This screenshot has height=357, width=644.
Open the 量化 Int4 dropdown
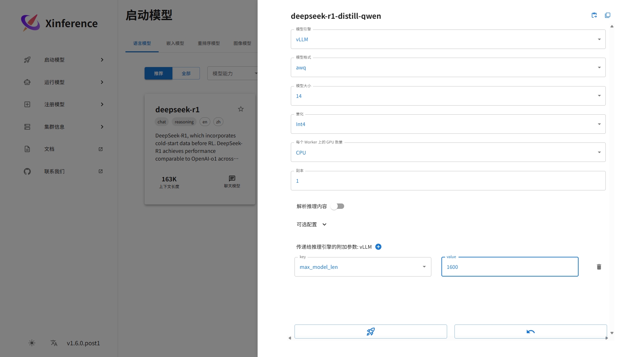[448, 124]
